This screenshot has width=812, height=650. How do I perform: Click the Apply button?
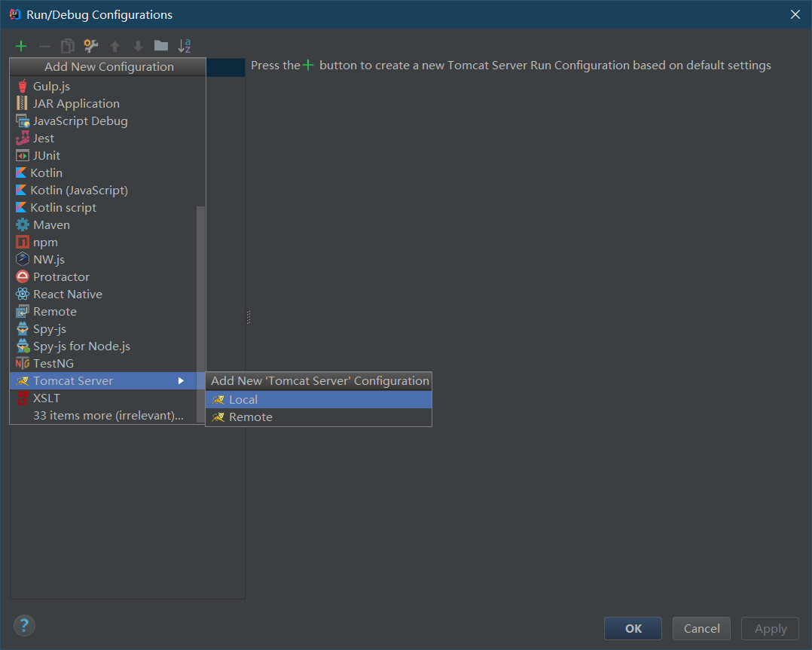770,628
